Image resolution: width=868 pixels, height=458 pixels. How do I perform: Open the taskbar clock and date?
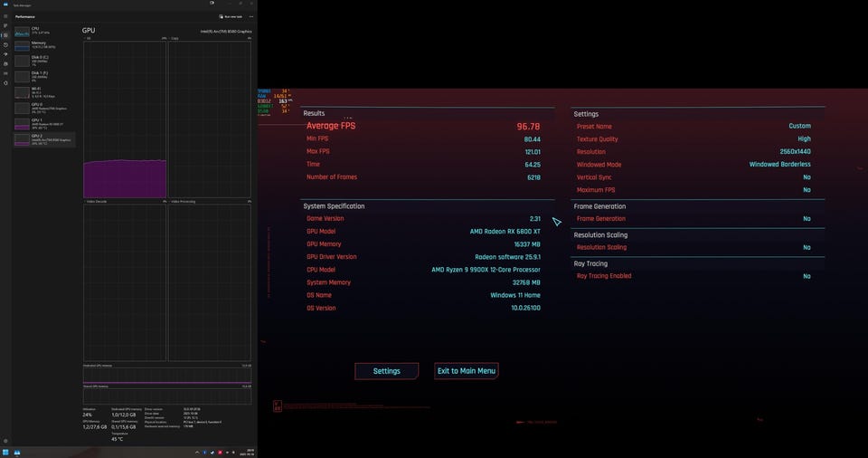(247, 453)
